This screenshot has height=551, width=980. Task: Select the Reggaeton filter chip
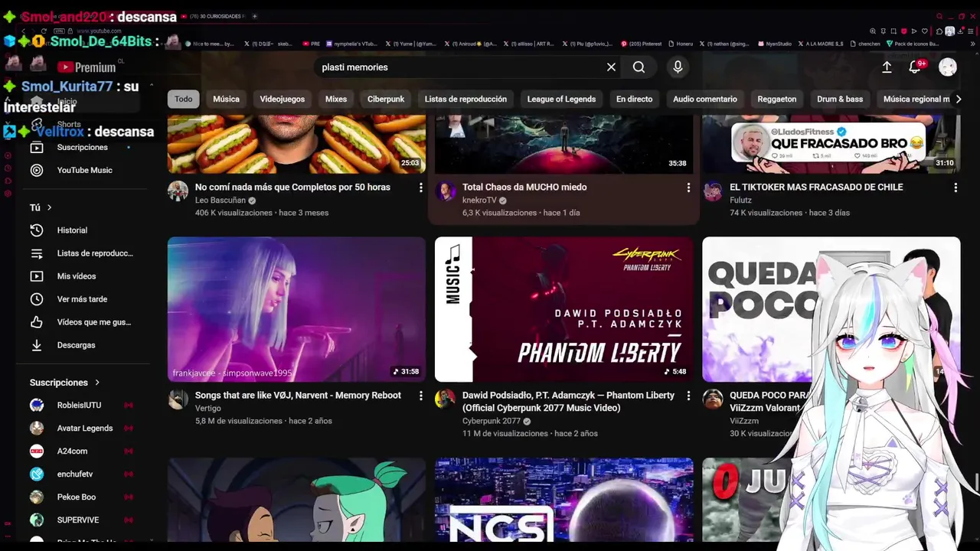(777, 99)
